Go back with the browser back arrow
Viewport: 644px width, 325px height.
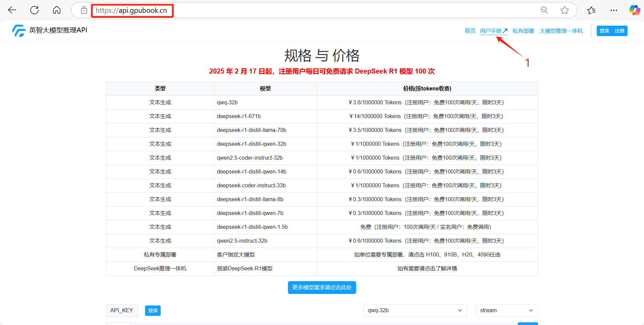click(x=12, y=10)
